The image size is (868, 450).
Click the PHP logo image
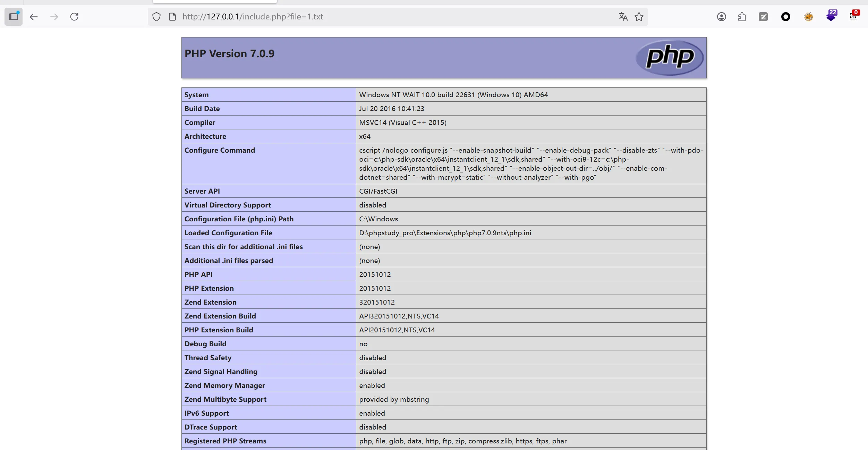click(669, 58)
